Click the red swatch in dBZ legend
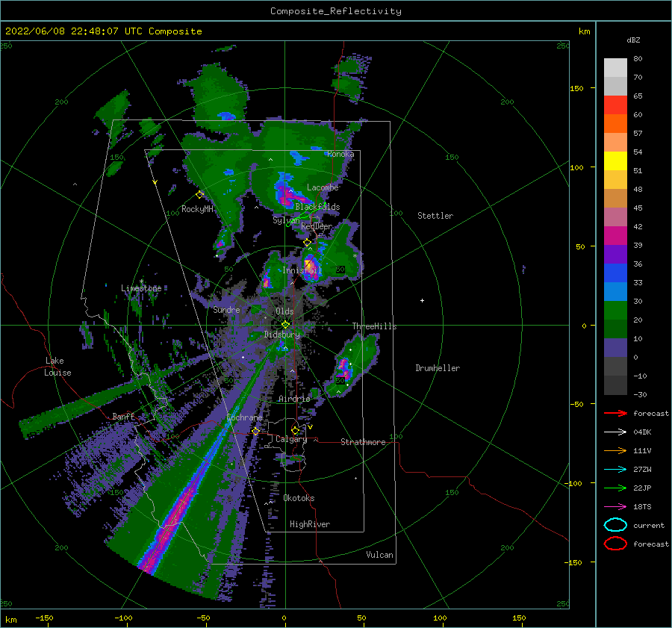The width and height of the screenshot is (672, 628). click(x=615, y=105)
